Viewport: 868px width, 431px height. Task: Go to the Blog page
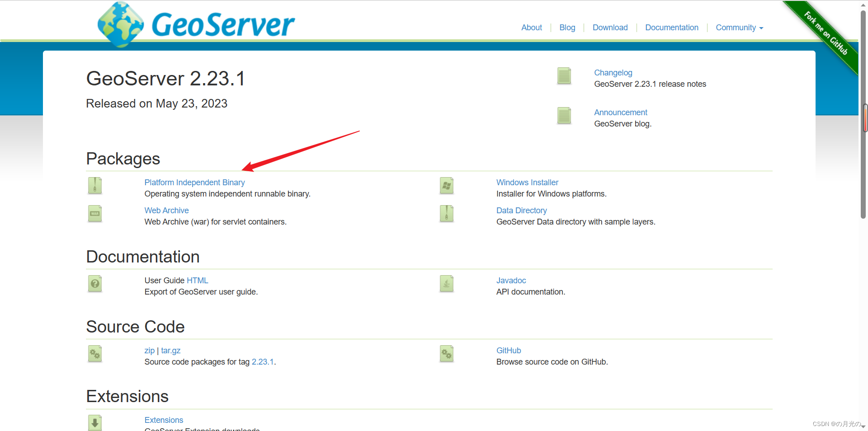click(567, 28)
